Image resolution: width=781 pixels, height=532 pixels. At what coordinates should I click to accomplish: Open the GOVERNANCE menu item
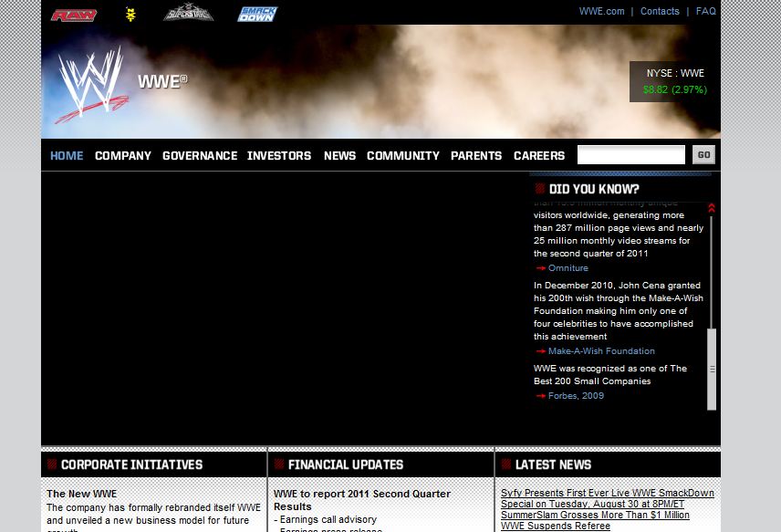click(200, 156)
